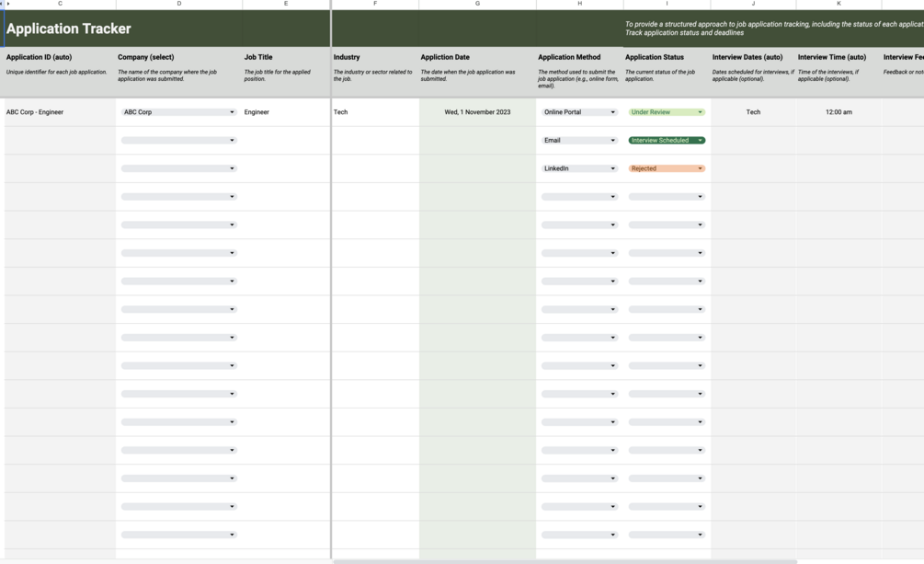Click the Application Tracker title cell

[x=69, y=29]
